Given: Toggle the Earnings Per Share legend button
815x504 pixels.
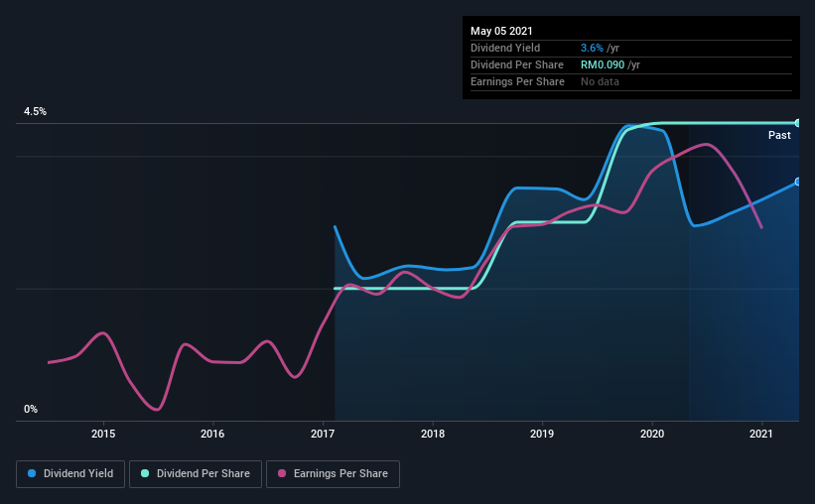Looking at the screenshot, I should coord(333,474).
